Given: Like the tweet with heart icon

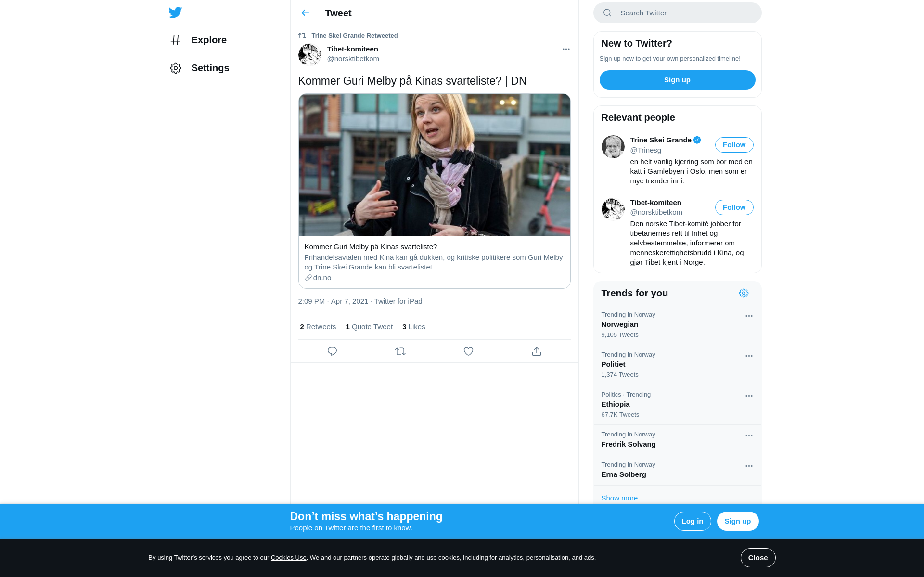Looking at the screenshot, I should 468,351.
